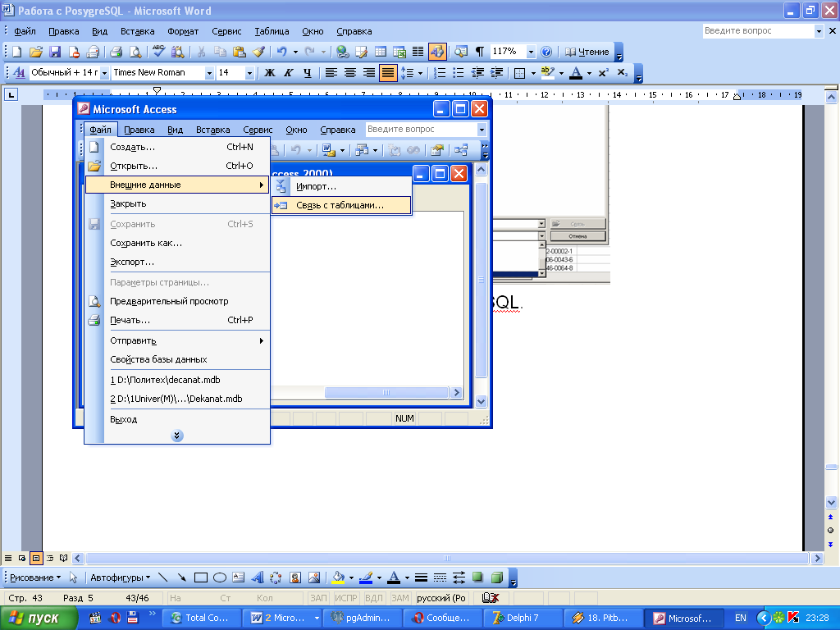The image size is (840, 630).
Task: Open Word Help blue question mark icon
Action: click(x=546, y=52)
